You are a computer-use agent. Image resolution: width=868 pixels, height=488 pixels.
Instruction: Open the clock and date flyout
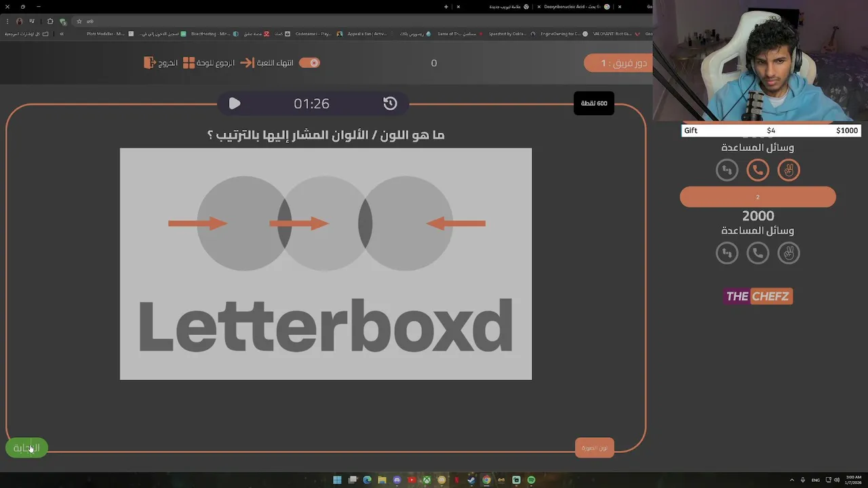(x=854, y=480)
